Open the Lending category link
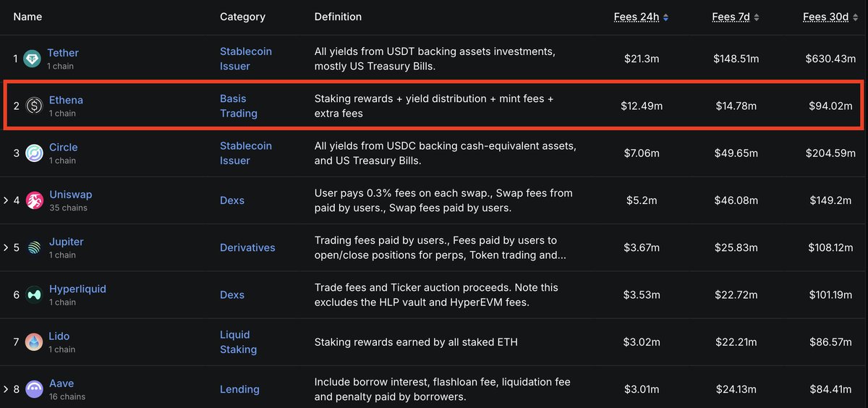 click(x=239, y=389)
